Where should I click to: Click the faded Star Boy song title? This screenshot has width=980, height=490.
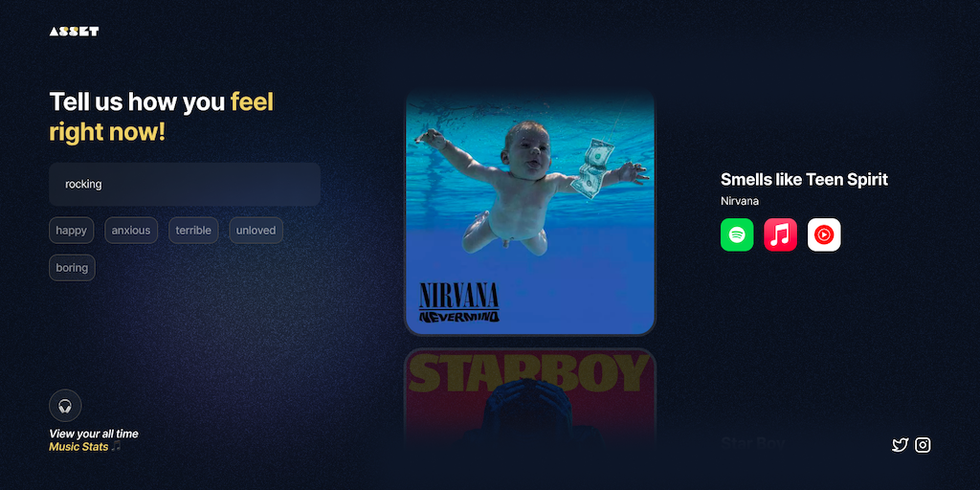click(x=752, y=444)
